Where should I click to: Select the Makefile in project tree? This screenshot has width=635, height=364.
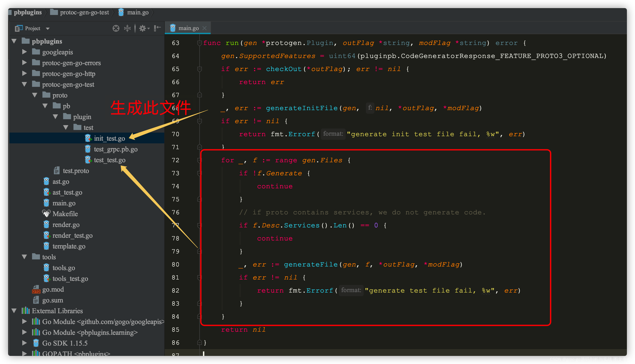click(65, 214)
